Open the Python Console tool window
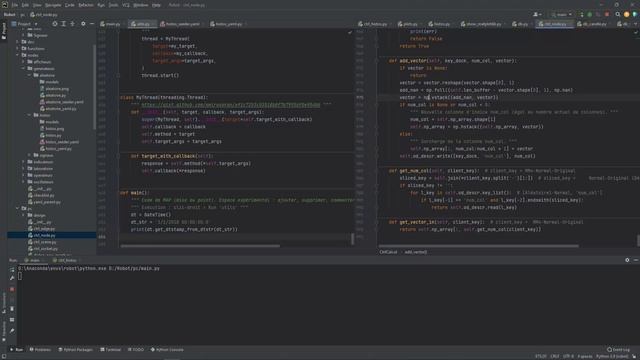 click(x=167, y=350)
